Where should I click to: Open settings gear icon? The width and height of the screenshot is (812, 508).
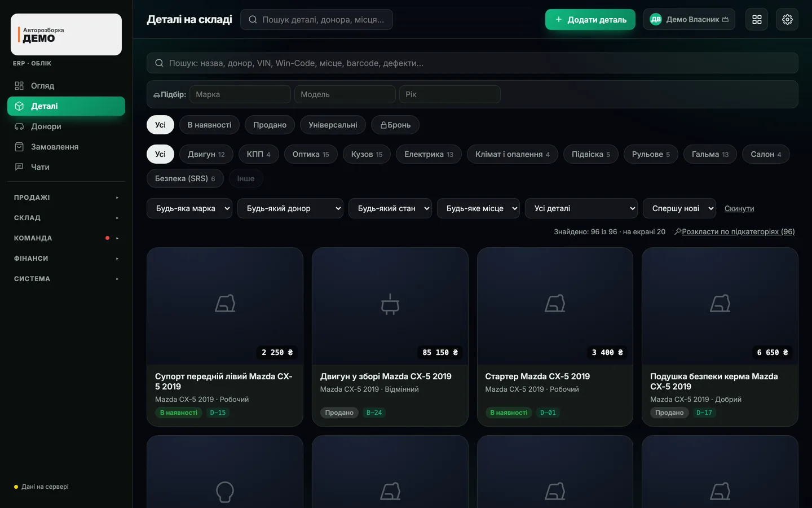[x=787, y=20]
